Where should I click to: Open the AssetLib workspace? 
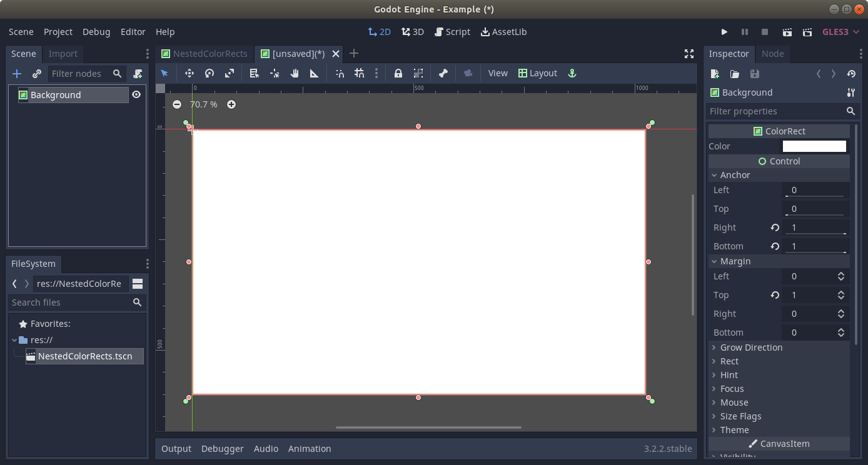pos(503,32)
